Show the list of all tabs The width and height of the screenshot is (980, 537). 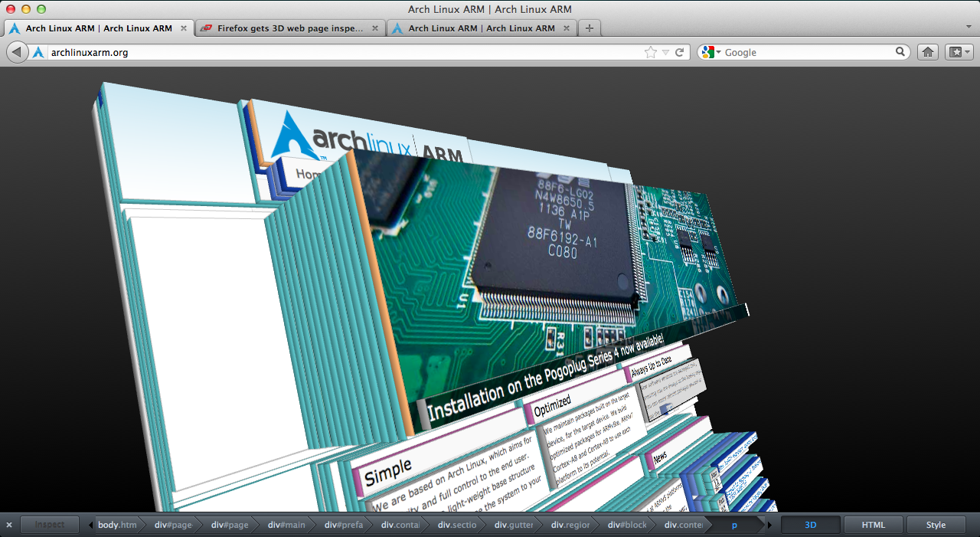coord(969,27)
